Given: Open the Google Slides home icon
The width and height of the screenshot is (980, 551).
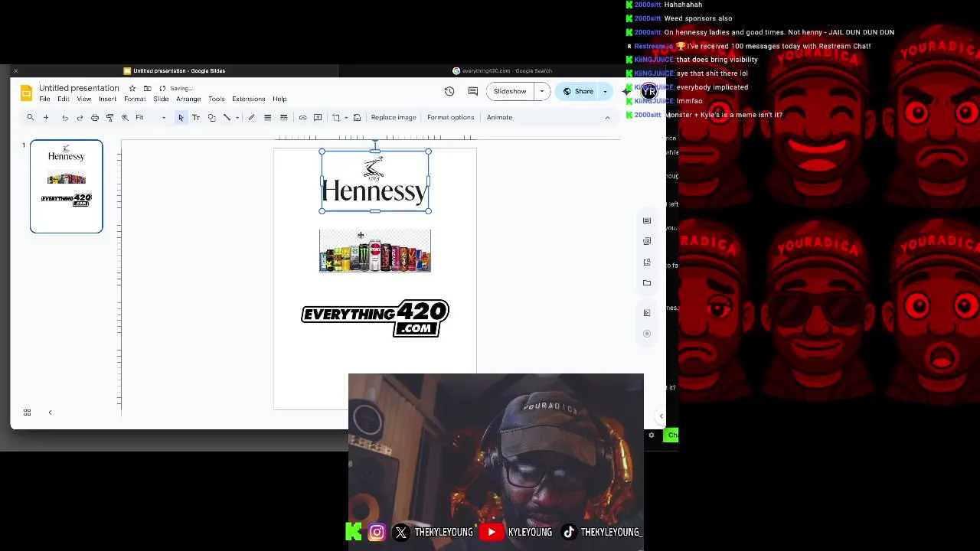Looking at the screenshot, I should tap(26, 93).
